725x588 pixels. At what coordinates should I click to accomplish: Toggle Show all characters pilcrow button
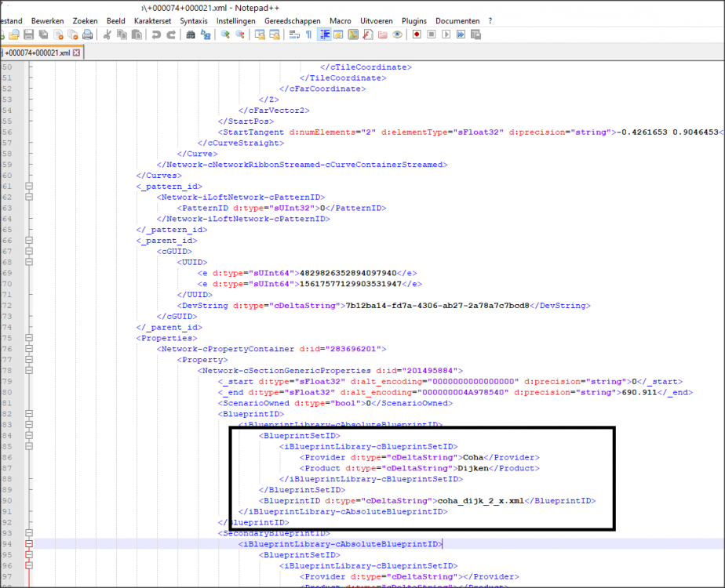point(308,34)
